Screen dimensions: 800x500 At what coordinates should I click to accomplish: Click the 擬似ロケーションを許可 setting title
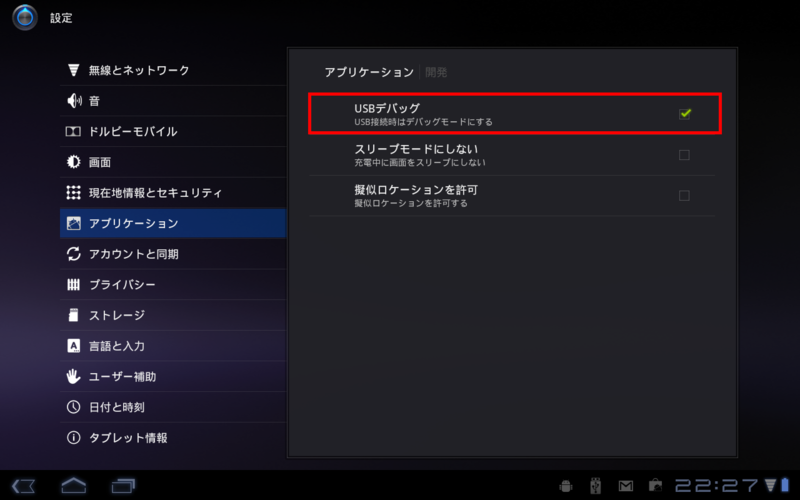[416, 190]
